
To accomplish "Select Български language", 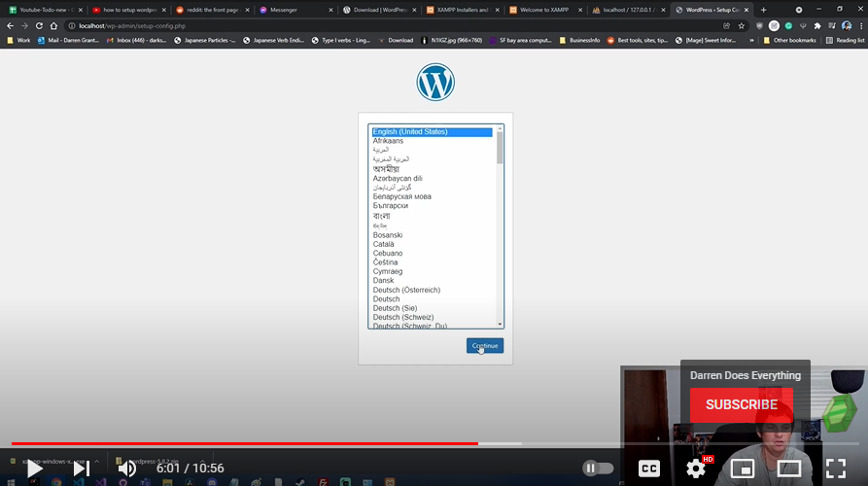I will pos(391,205).
